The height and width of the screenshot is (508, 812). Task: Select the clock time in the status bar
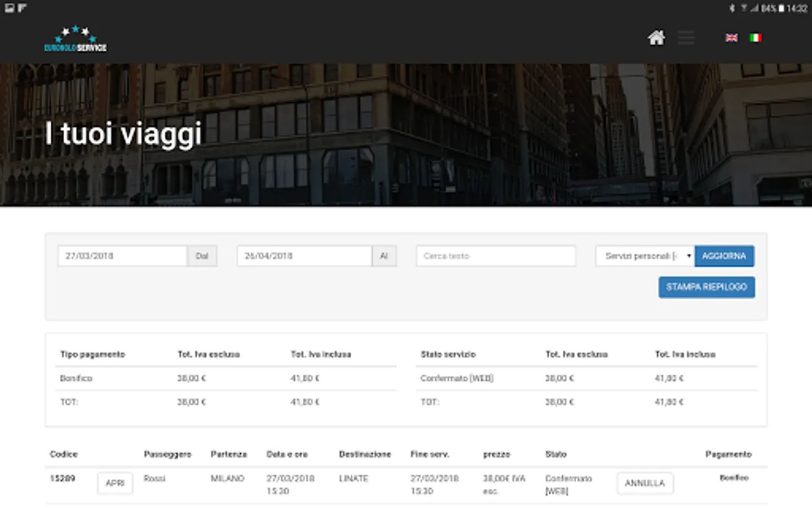[797, 8]
